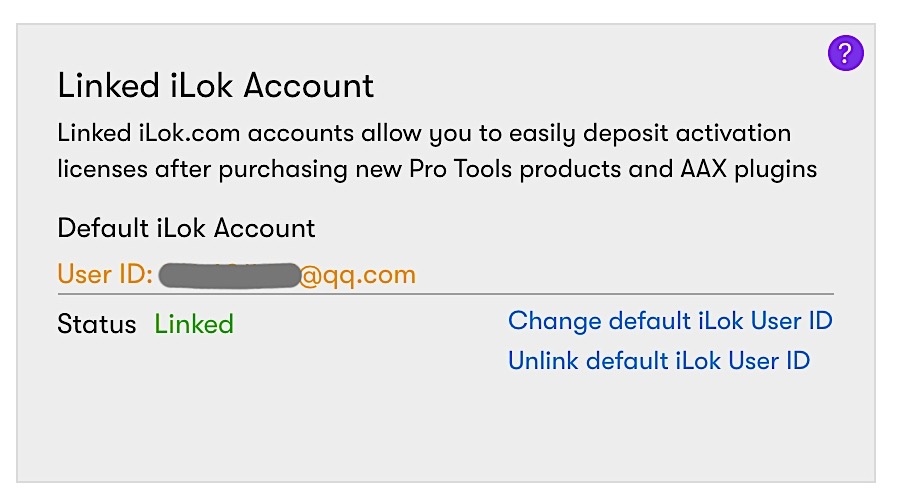Image resolution: width=898 pixels, height=496 pixels.
Task: Click the AAX plugins words in the description
Action: [749, 170]
